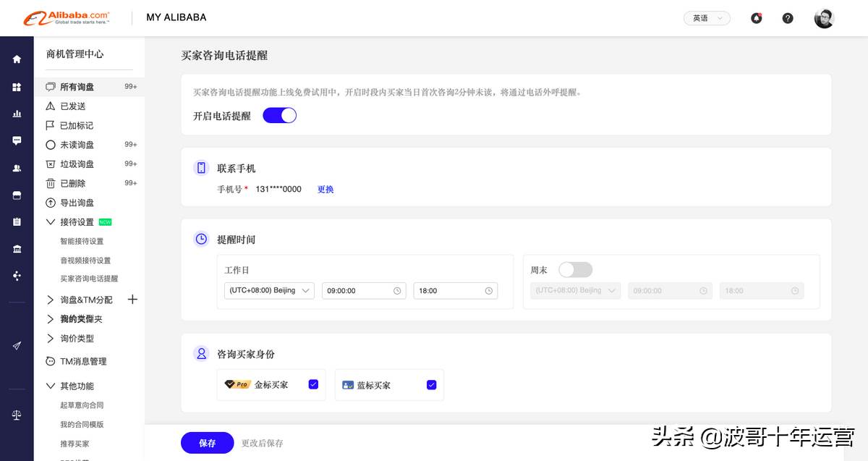Viewport: 868px width, 461px height.
Task: Open the help question mark icon
Action: [x=788, y=18]
